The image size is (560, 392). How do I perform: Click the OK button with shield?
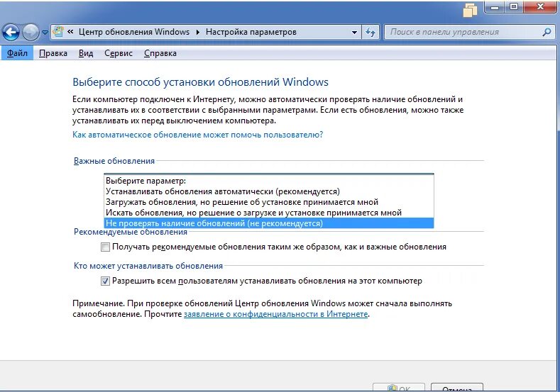399,388
